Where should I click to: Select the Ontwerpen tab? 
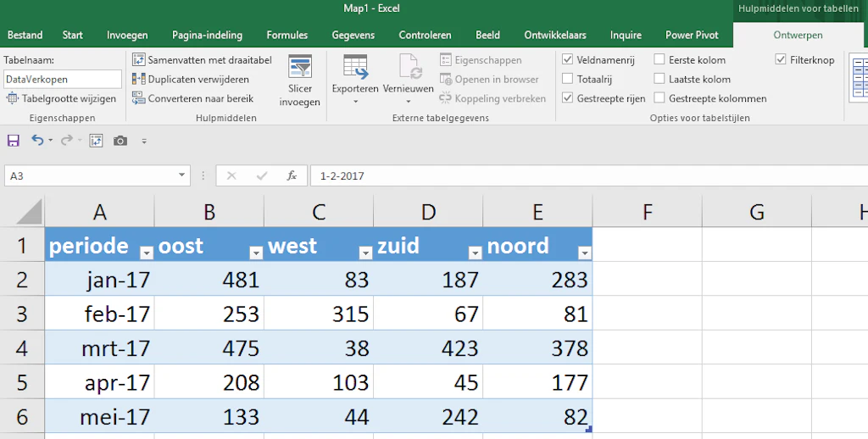click(x=798, y=35)
